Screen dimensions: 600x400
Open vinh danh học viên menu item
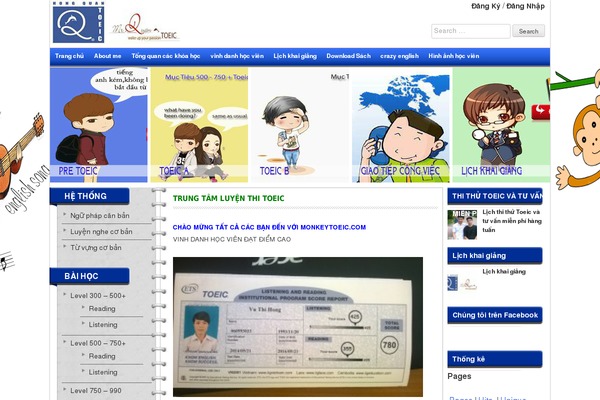click(x=237, y=56)
